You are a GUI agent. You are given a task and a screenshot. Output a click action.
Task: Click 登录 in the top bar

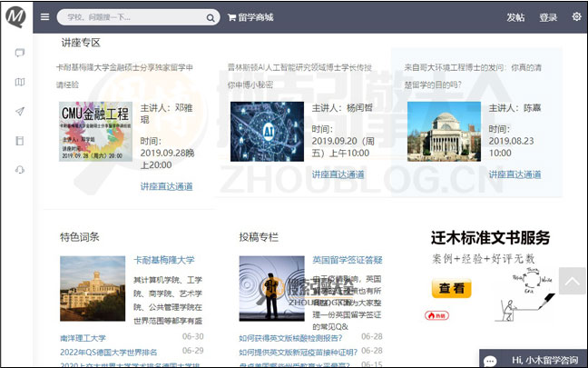click(x=548, y=17)
